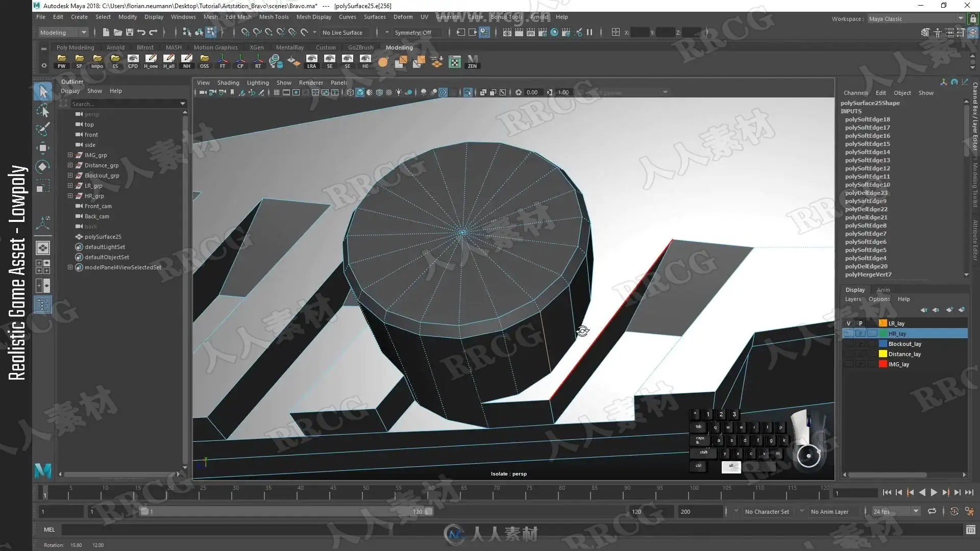980x551 pixels.
Task: Click the Undo arrow icon
Action: point(141,32)
